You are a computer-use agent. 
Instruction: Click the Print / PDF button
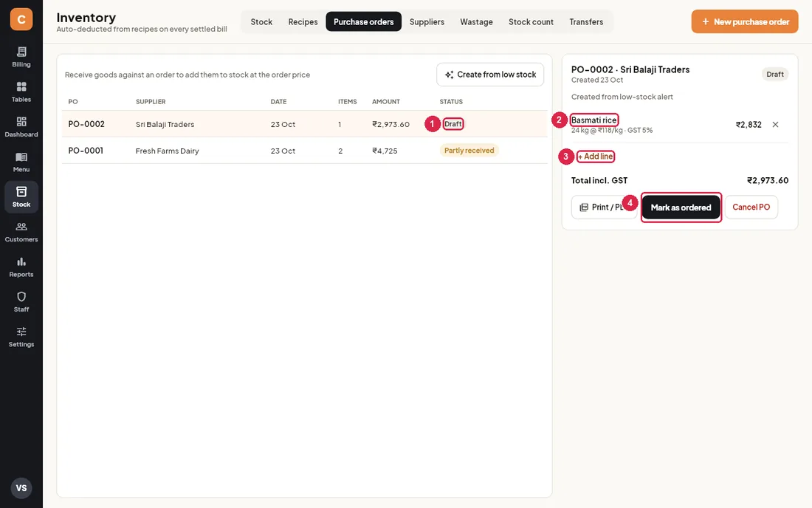point(604,207)
